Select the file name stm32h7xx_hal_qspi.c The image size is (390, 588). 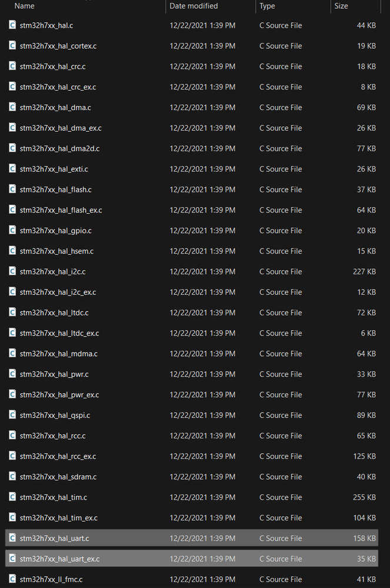point(55,416)
